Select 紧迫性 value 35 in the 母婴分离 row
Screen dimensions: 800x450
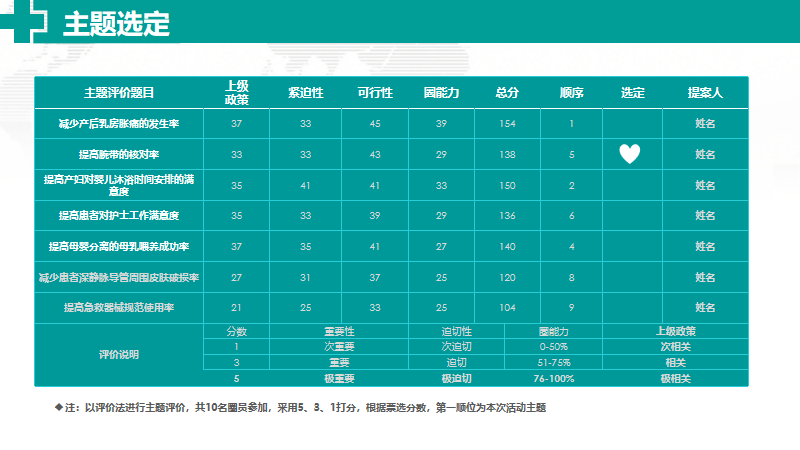tap(306, 247)
